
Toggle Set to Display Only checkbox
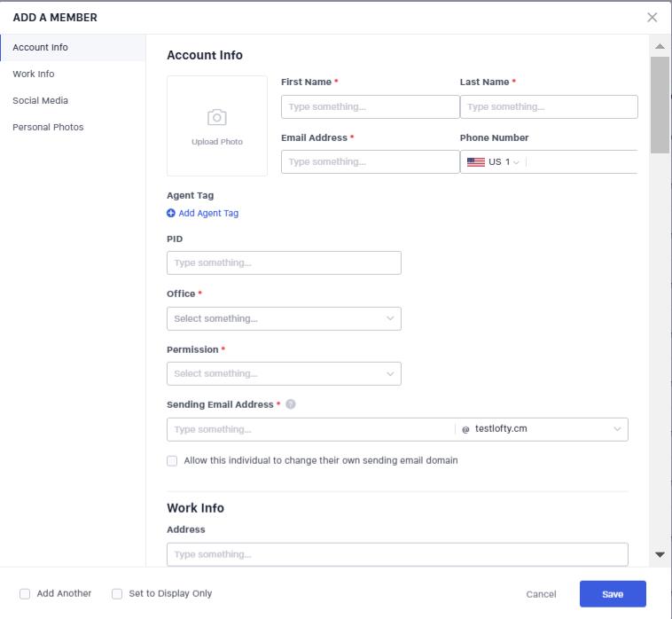(117, 594)
